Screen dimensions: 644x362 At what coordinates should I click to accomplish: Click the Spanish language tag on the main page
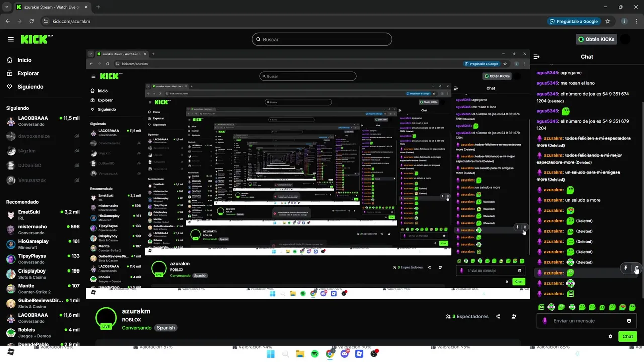(166, 328)
